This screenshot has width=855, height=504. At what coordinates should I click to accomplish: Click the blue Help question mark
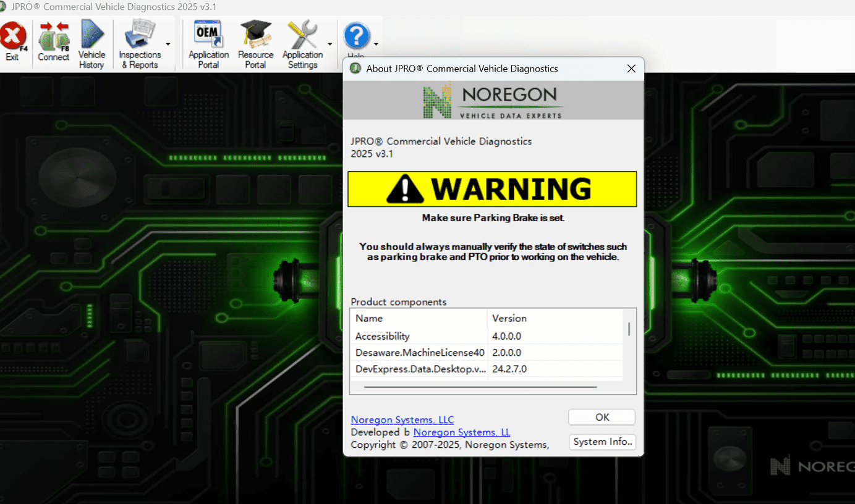[x=356, y=37]
